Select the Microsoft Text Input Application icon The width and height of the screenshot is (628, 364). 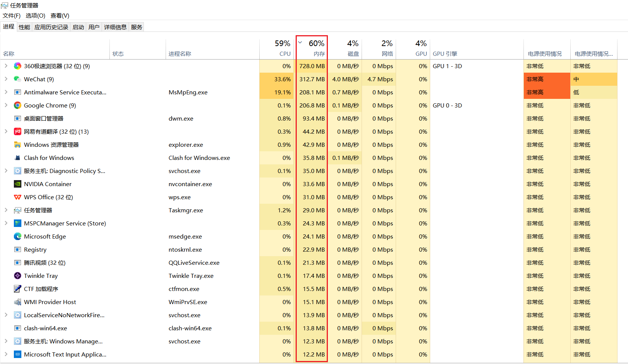18,355
